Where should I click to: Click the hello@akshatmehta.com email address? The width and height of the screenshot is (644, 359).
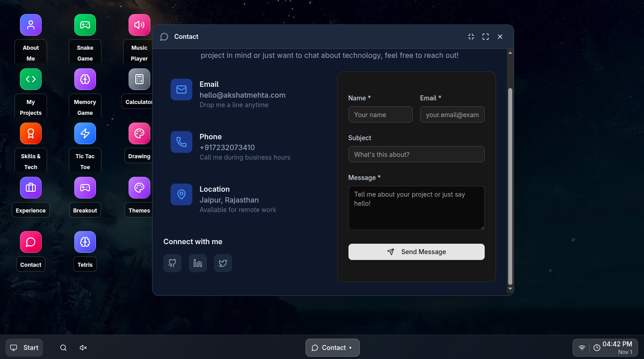[243, 95]
